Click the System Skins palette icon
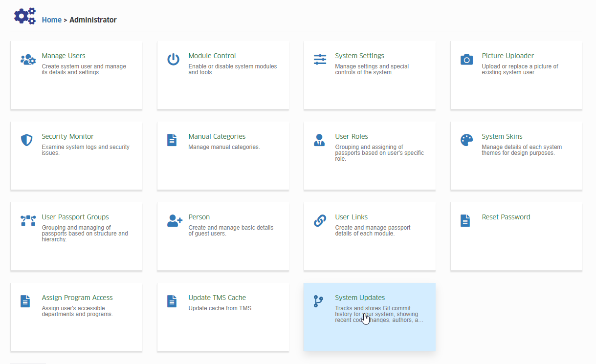 (466, 140)
